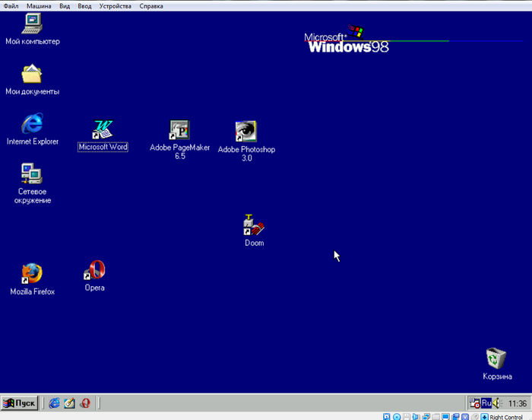Click the hard disk activity status icon
532x420 pixels.
386,417
